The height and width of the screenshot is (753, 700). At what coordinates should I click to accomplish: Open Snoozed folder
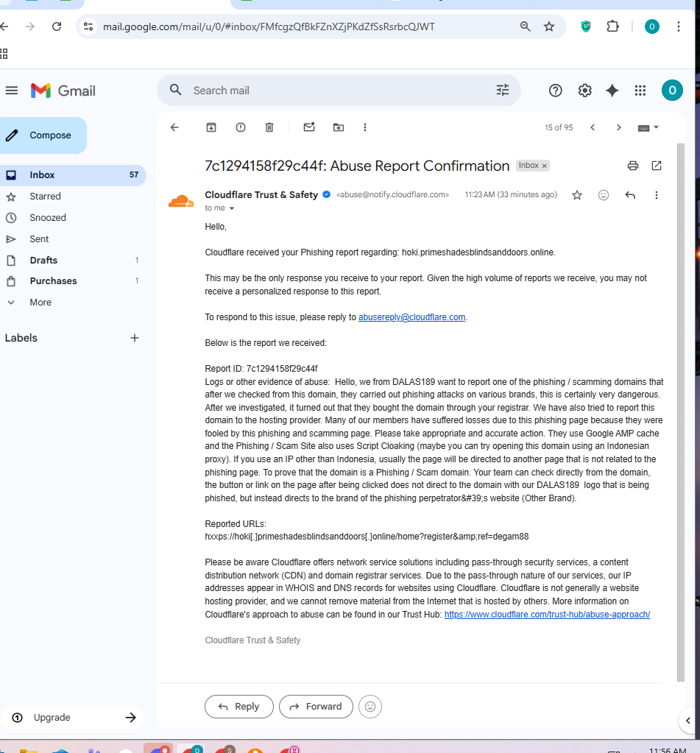coord(72,218)
